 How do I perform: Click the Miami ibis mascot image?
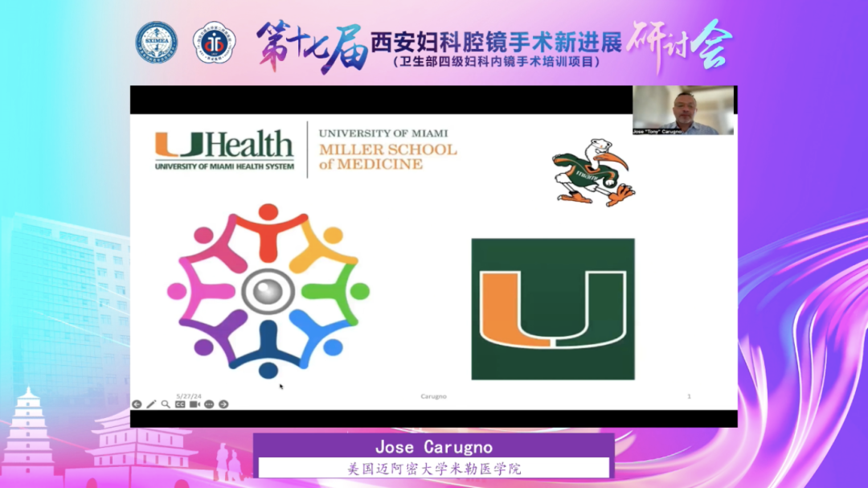[593, 171]
